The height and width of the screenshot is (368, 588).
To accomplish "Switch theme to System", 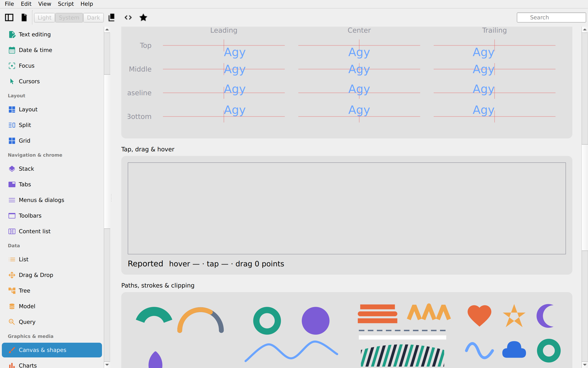I will pyautogui.click(x=69, y=17).
